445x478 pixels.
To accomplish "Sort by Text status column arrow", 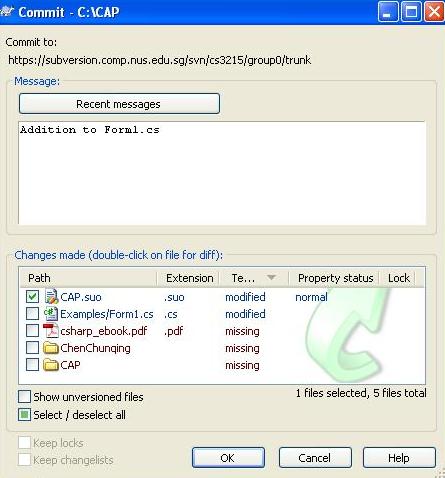I will tap(271, 277).
